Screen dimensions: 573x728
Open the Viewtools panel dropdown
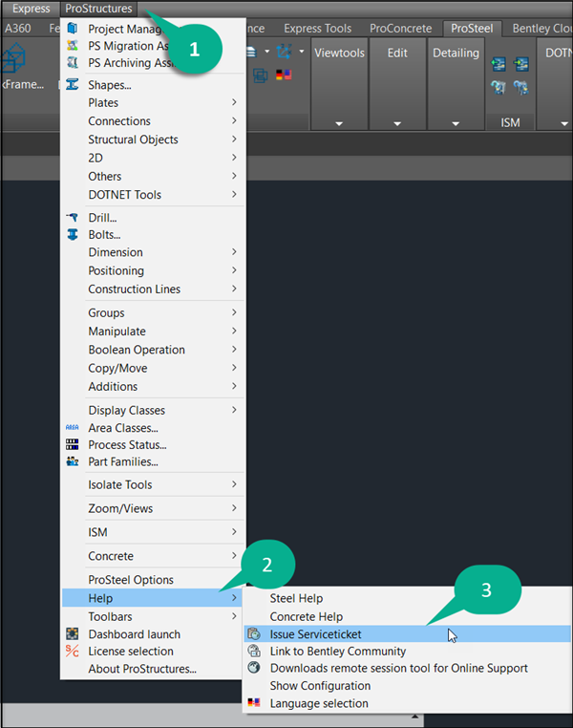click(x=339, y=123)
